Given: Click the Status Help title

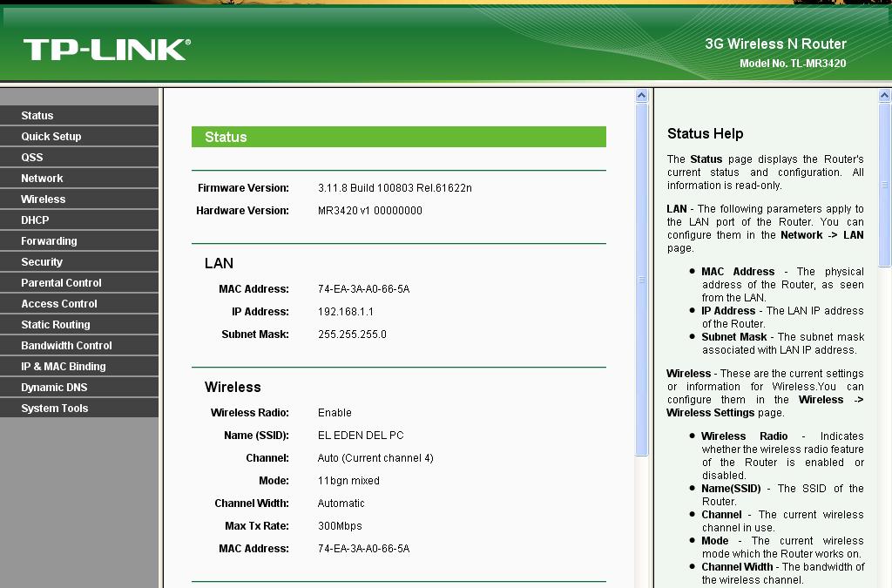Looking at the screenshot, I should 705,133.
